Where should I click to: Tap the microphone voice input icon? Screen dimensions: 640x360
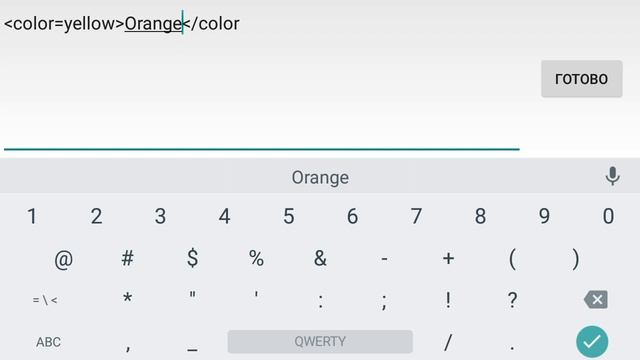612,176
